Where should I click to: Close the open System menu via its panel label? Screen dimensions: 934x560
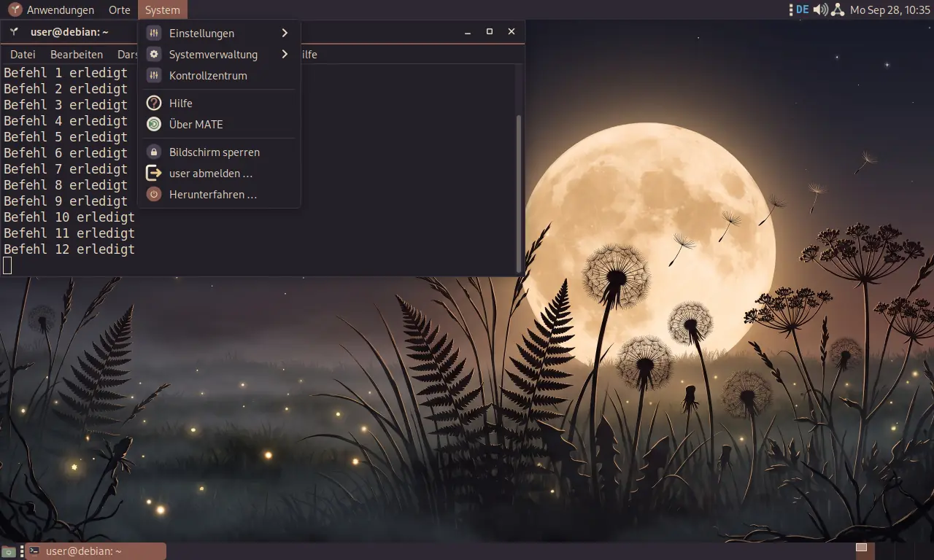pyautogui.click(x=162, y=10)
